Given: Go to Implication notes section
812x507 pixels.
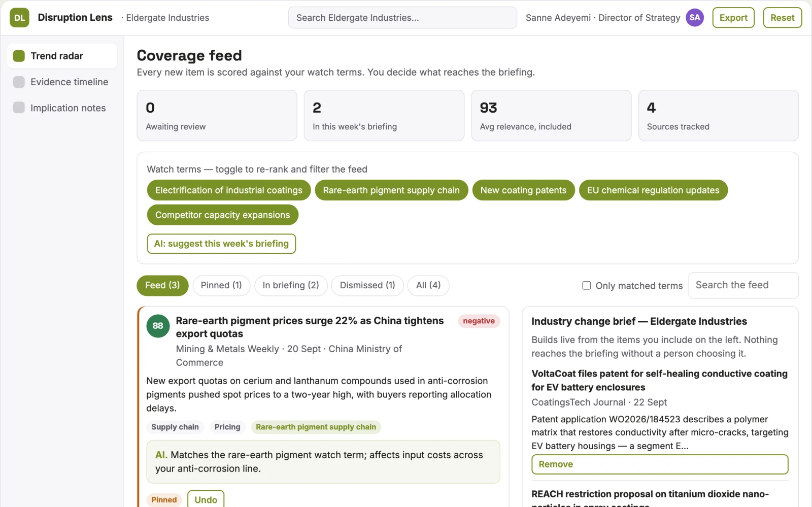Looking at the screenshot, I should [62, 108].
